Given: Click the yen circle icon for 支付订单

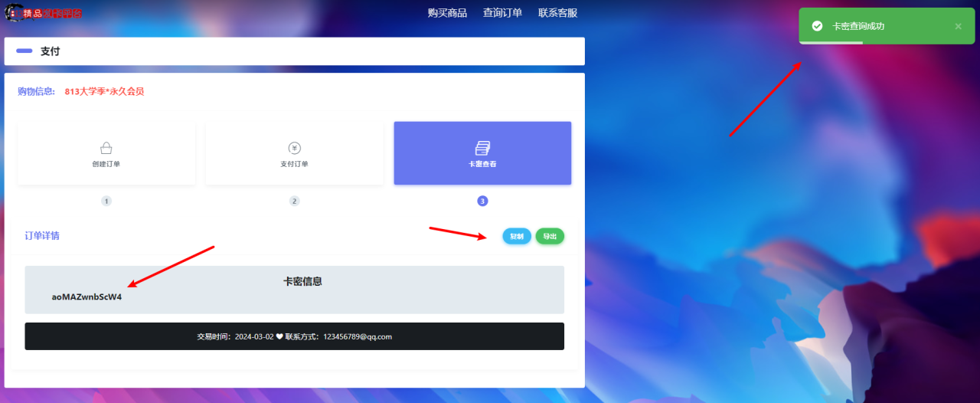Looking at the screenshot, I should click(294, 148).
